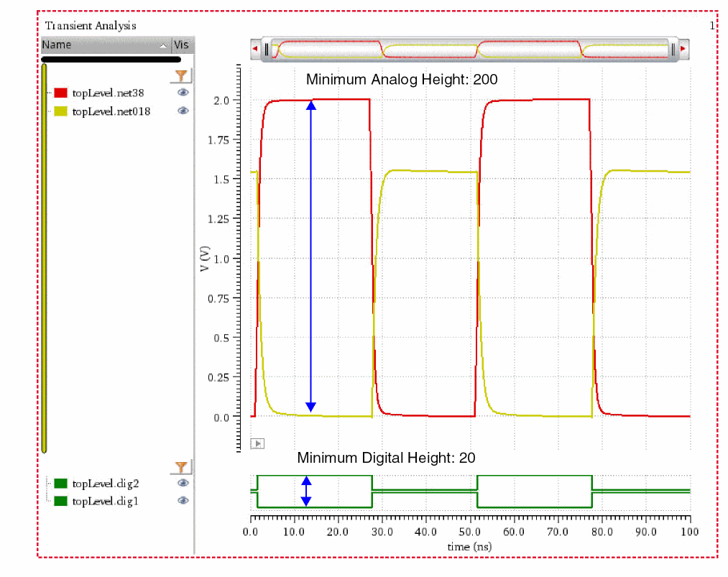This screenshot has height=577, width=728.
Task: Click the Vis column header
Action: tap(183, 45)
